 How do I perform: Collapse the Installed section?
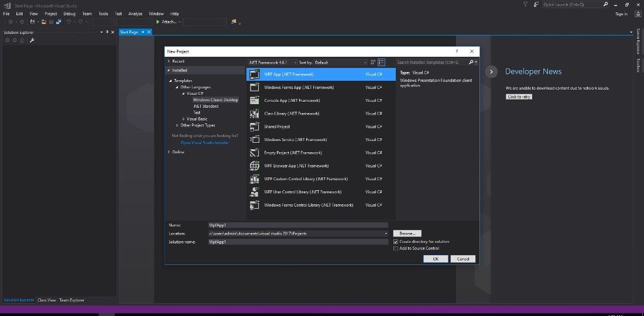click(x=169, y=71)
